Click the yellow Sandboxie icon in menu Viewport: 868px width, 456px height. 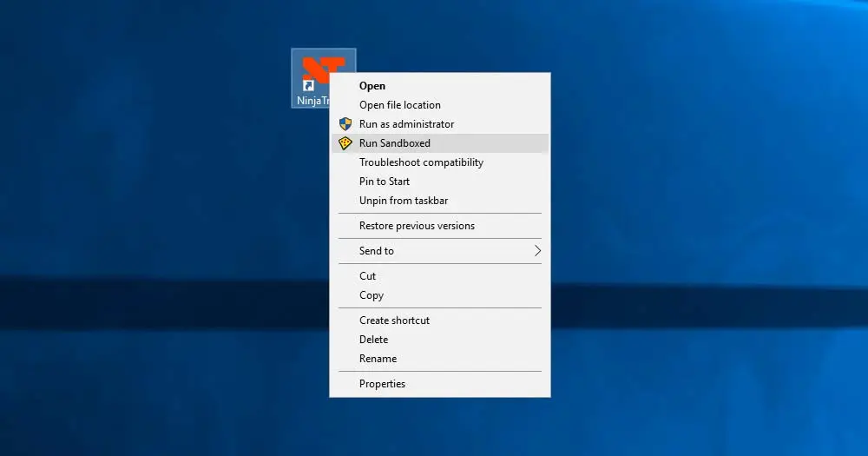[x=345, y=143]
